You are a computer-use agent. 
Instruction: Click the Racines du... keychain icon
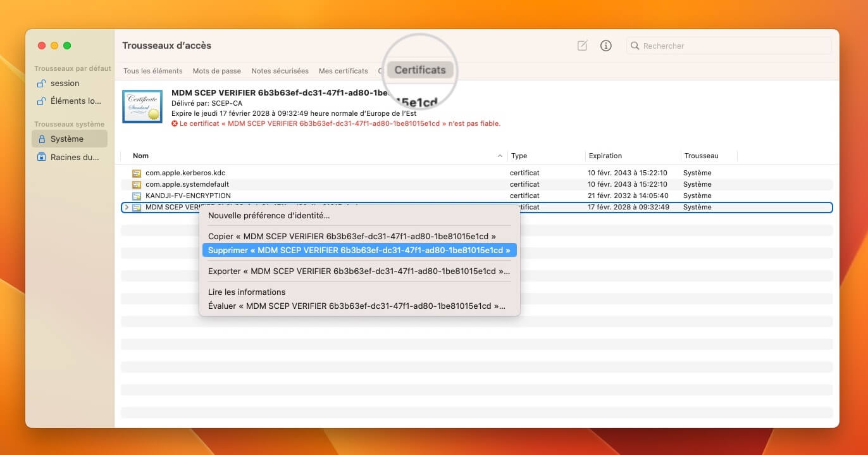42,157
